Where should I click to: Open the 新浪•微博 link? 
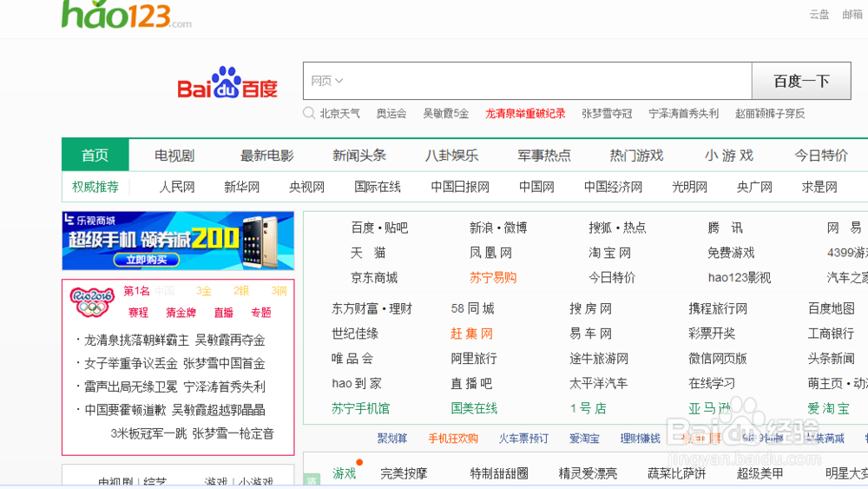click(498, 228)
